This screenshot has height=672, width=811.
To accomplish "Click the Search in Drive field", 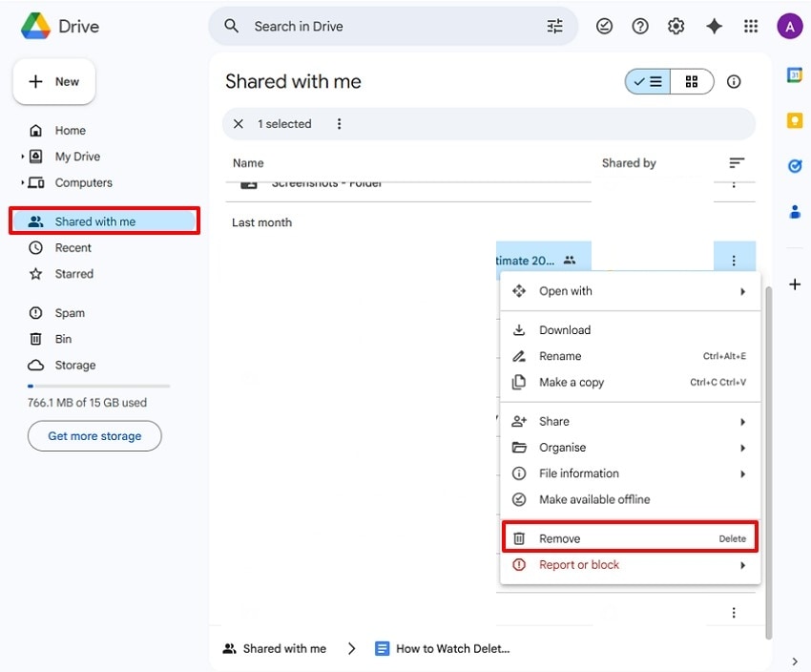I will click(x=382, y=27).
